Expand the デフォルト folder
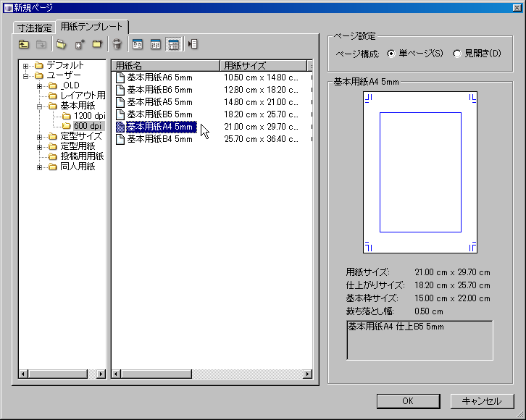526x420 pixels. coord(25,66)
